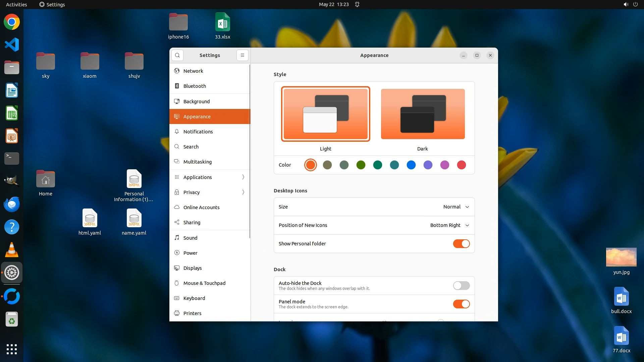Open Position of New Icons dropdown
The height and width of the screenshot is (362, 644).
[449, 225]
